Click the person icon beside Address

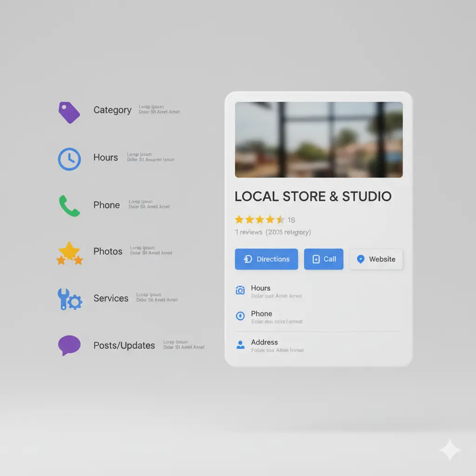click(240, 344)
